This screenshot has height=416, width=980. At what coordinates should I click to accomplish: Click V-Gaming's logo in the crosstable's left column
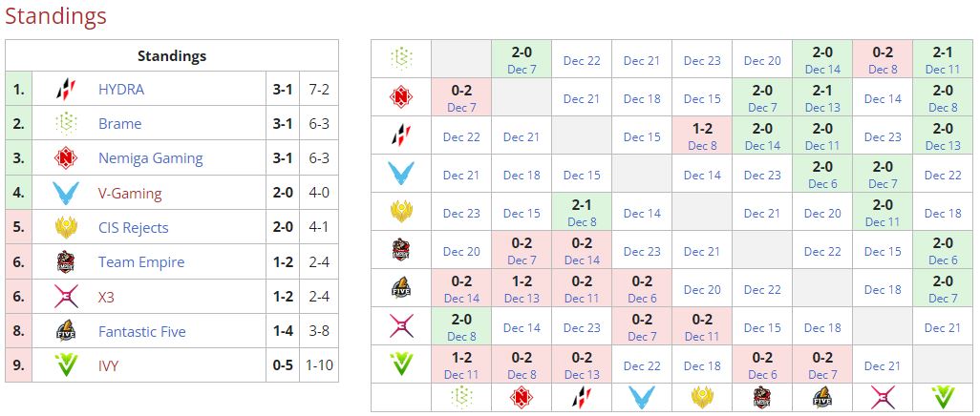point(401,174)
